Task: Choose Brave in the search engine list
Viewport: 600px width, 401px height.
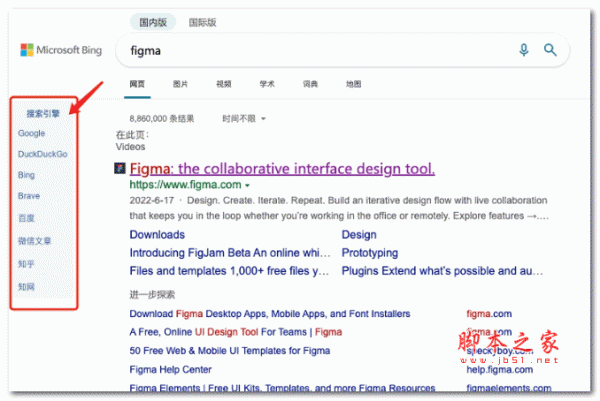Action: click(x=29, y=196)
